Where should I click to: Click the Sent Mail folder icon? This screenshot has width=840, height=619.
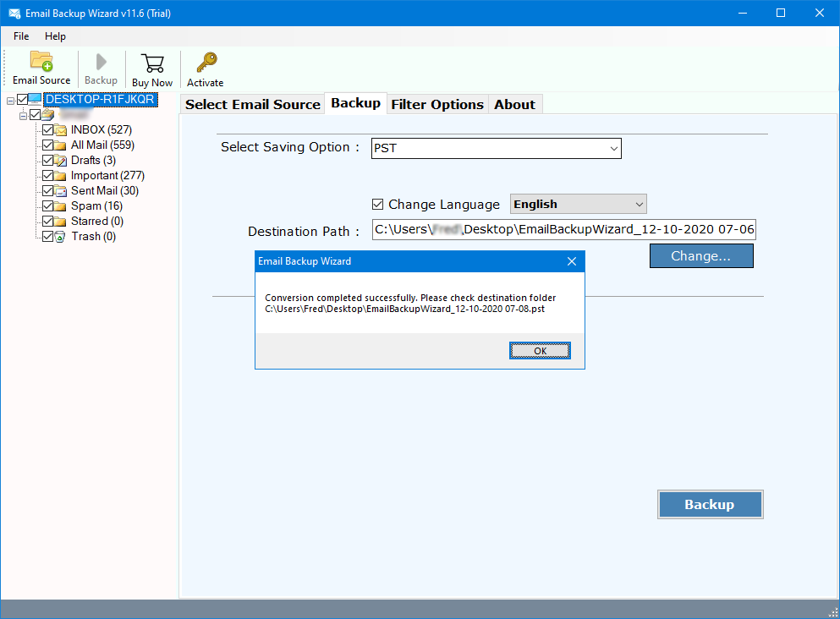click(x=60, y=191)
